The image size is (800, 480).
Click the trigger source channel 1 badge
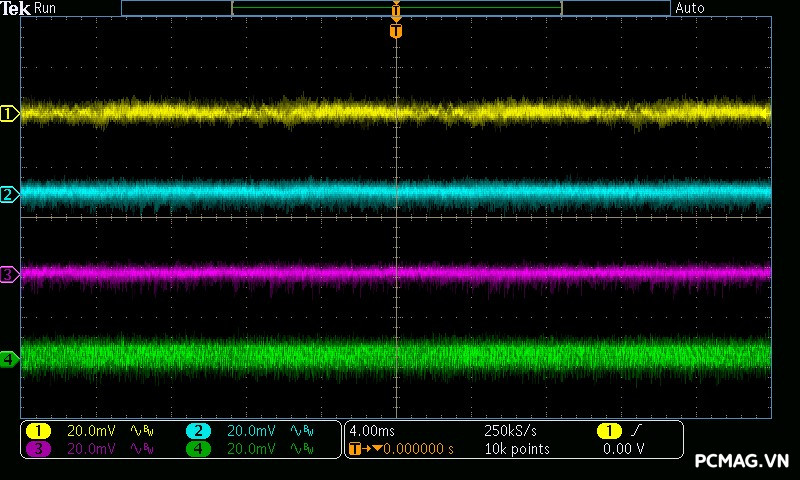(x=609, y=431)
